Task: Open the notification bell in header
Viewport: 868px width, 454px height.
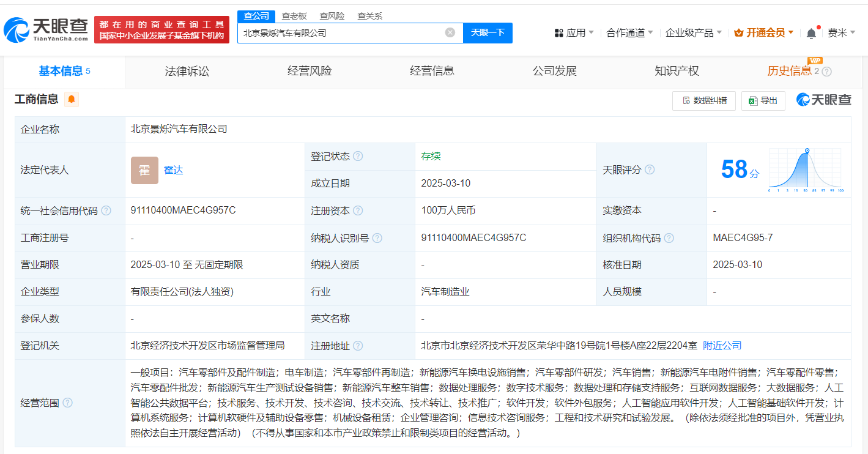Action: click(x=811, y=33)
